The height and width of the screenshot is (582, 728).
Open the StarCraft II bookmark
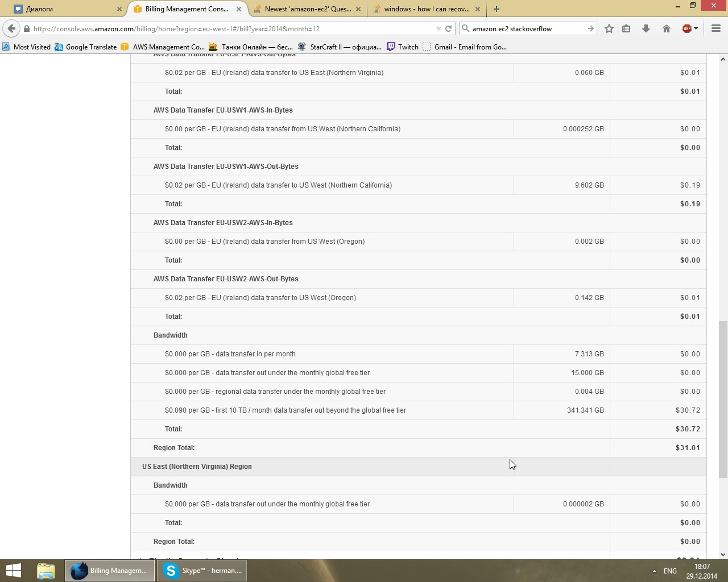[x=340, y=47]
